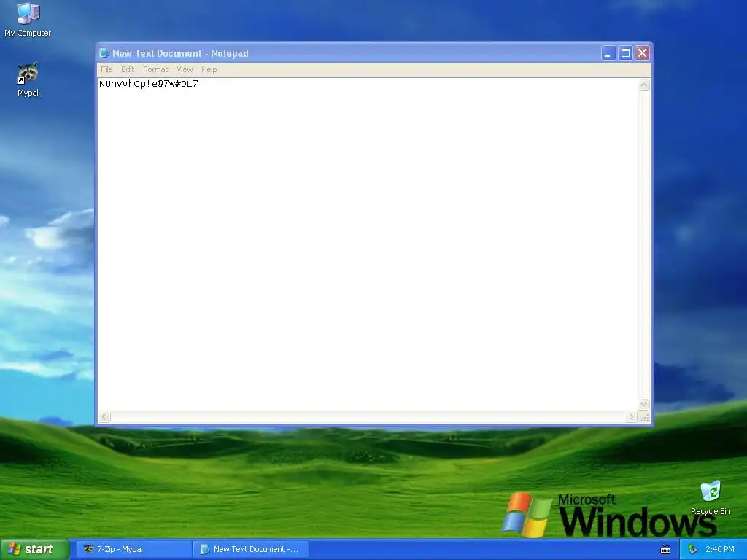Click the text NUnVvhCp!e@7w#DL7 in the editor
Image resolution: width=747 pixels, height=560 pixels.
pyautogui.click(x=149, y=84)
